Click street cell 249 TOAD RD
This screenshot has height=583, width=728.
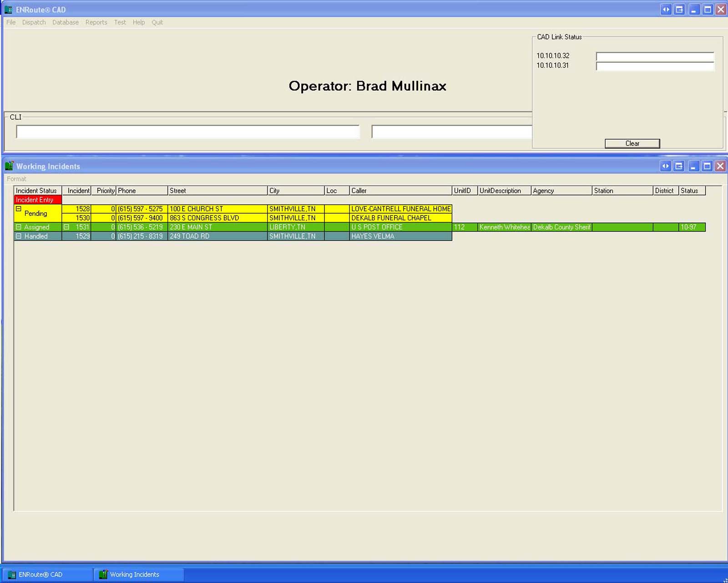point(217,236)
